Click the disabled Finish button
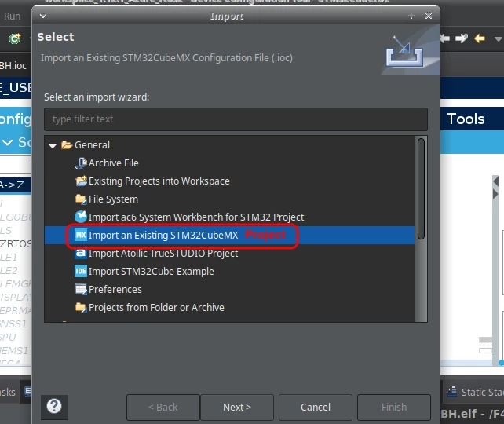The image size is (504, 424). [x=394, y=408]
